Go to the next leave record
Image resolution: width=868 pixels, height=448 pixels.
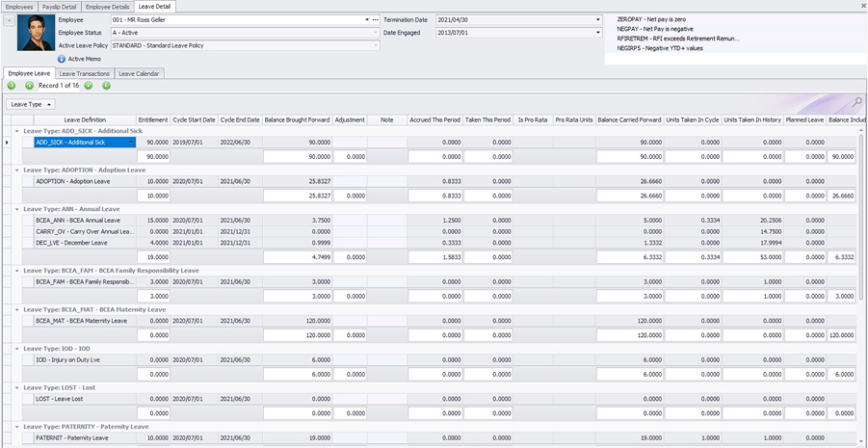click(x=89, y=86)
